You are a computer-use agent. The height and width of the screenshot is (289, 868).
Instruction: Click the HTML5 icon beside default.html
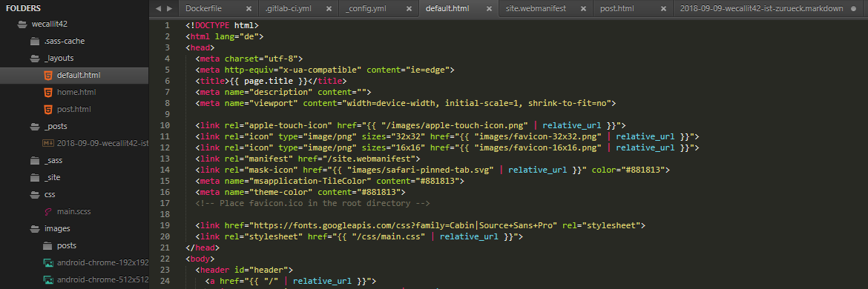[x=47, y=75]
